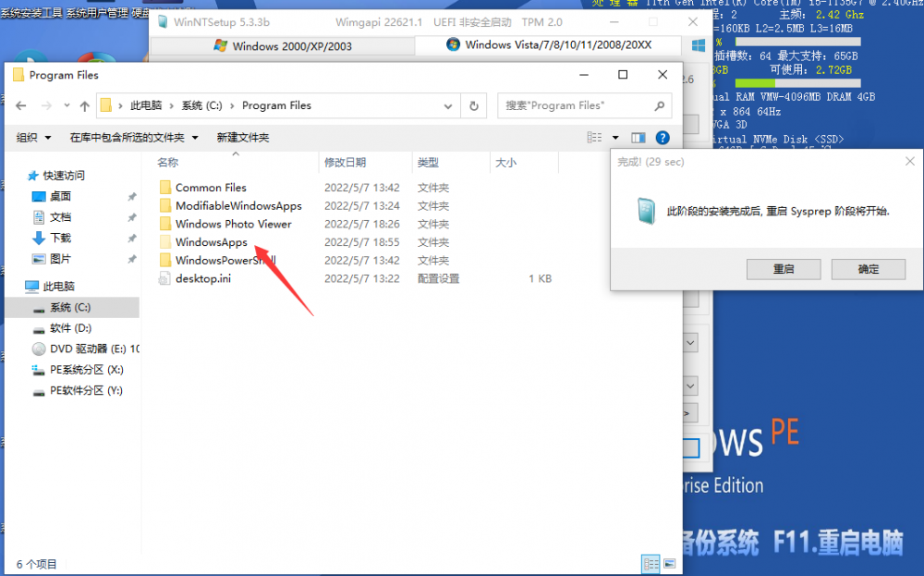Open Explorer help with question mark icon
This screenshot has width=924, height=576.
[662, 138]
